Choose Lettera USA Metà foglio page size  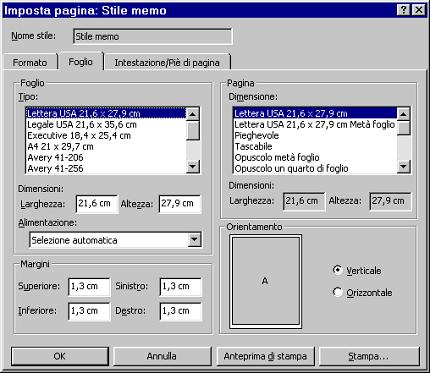click(315, 125)
